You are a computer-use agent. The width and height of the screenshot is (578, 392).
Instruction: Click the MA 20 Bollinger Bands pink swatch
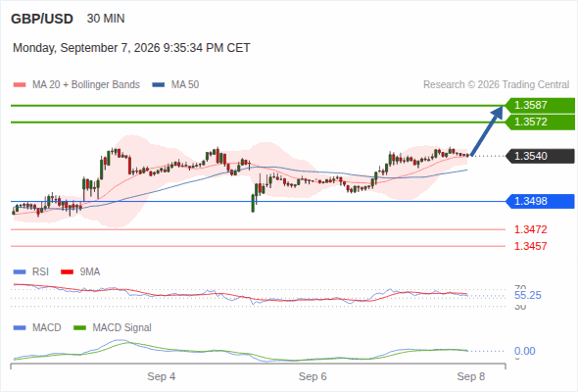coord(20,85)
